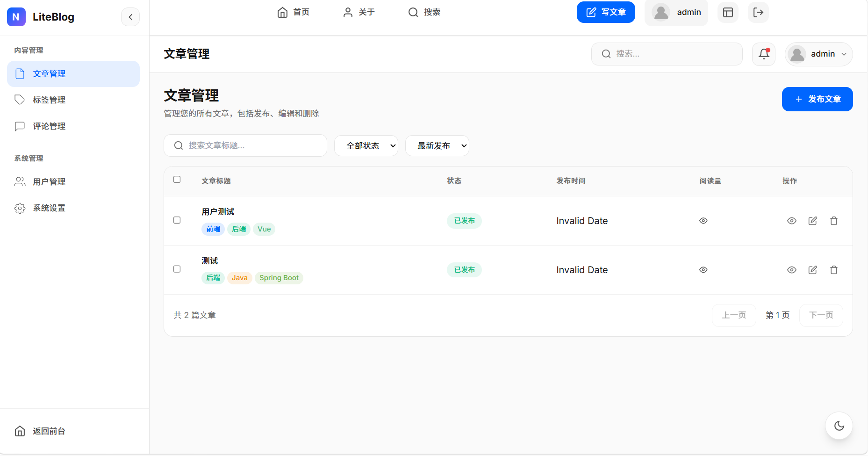Click the logout icon in top bar
This screenshot has height=456, width=868.
pos(758,12)
